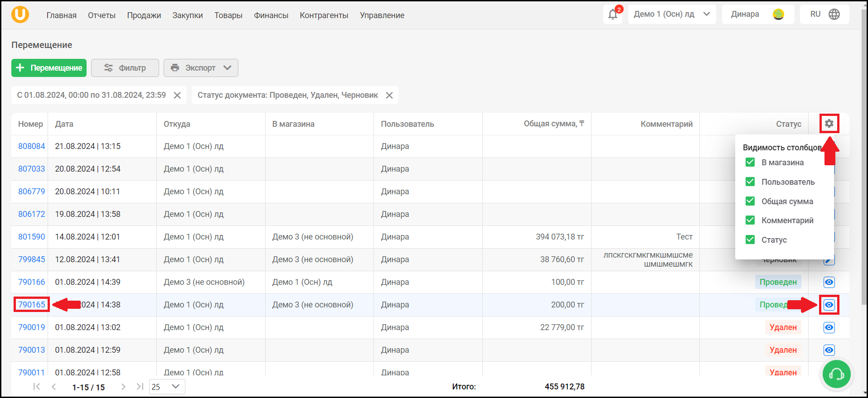Click the Динара user name button
The height and width of the screenshot is (398, 868).
coord(758,14)
